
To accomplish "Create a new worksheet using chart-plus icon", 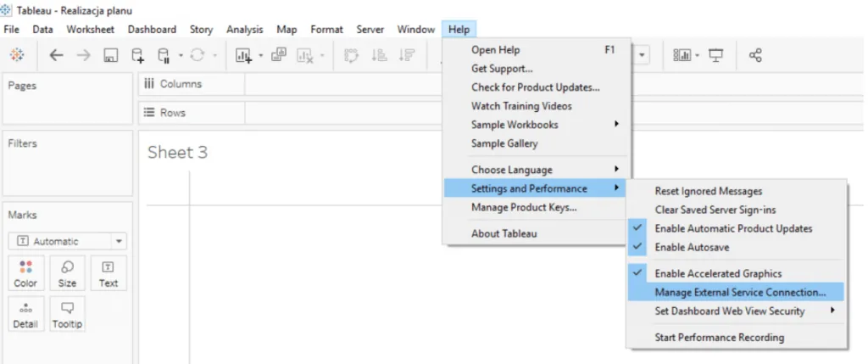I will click(x=243, y=55).
